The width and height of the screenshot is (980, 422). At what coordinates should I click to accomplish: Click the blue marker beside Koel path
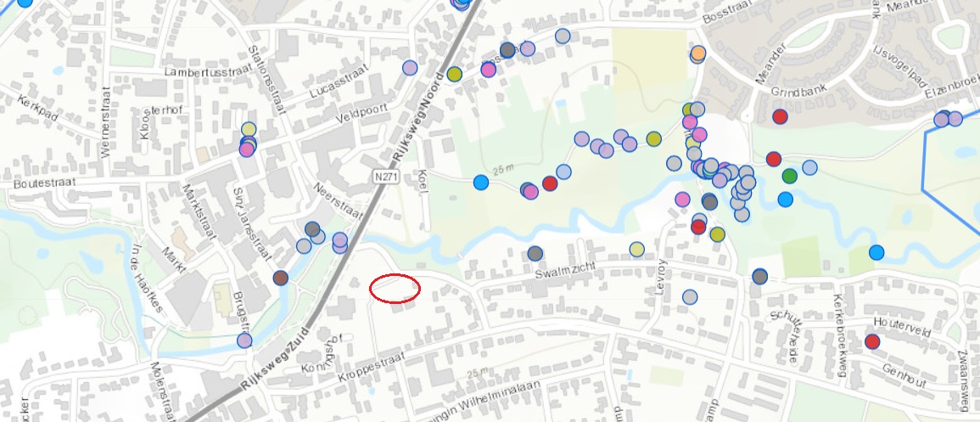click(x=480, y=183)
